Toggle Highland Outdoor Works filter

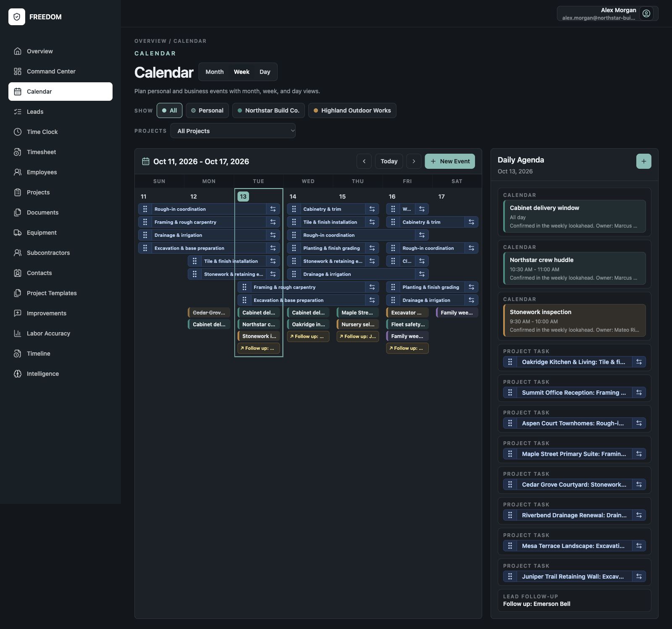coord(352,110)
